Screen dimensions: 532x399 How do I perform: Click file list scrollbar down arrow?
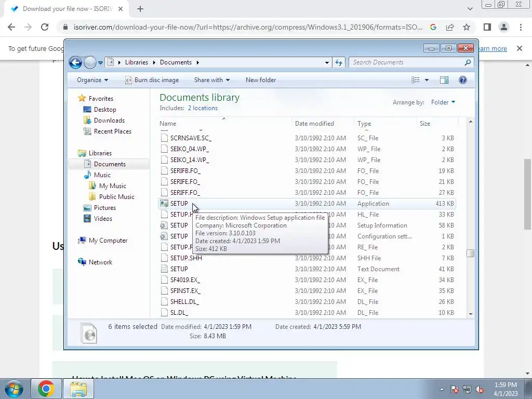tap(471, 314)
